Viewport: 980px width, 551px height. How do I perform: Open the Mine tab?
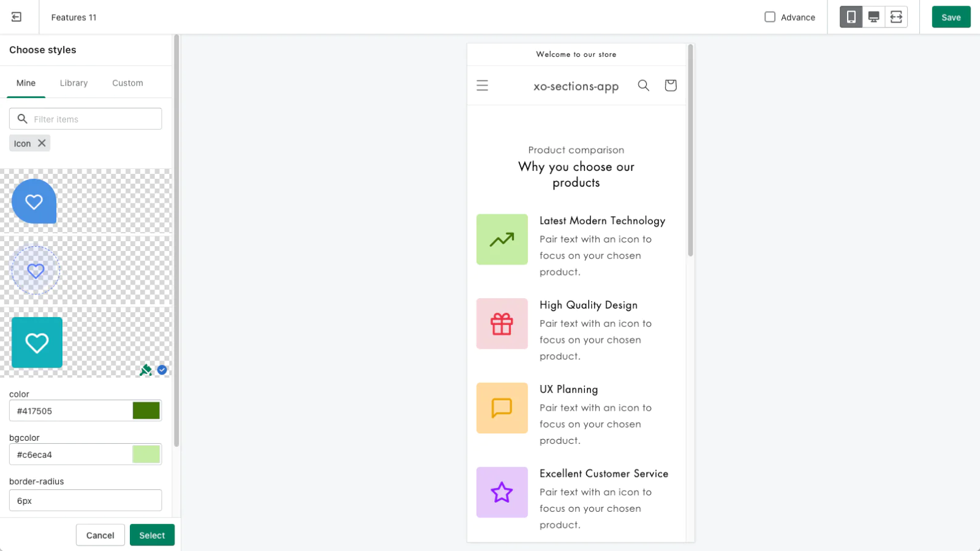26,83
